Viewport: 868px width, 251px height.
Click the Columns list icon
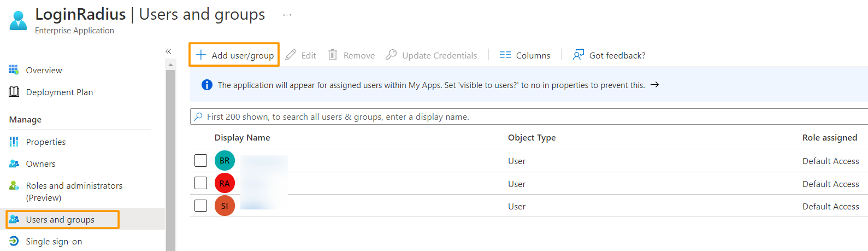[x=505, y=55]
